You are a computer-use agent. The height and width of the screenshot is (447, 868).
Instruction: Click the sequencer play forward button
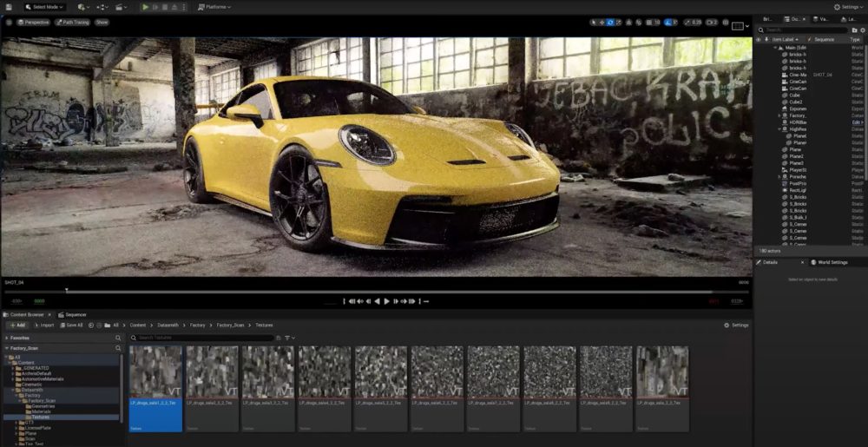(x=387, y=301)
